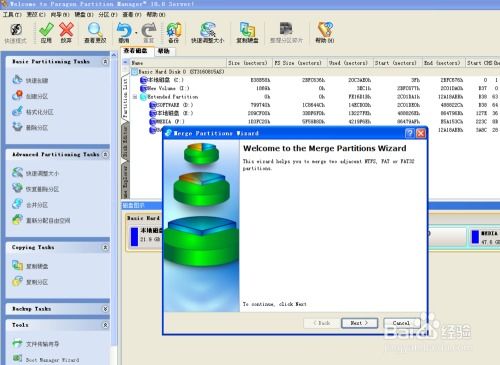This screenshot has width=500, height=365.
Task: Collapse the Basic Partitioning Tasks panel
Action: (x=105, y=62)
